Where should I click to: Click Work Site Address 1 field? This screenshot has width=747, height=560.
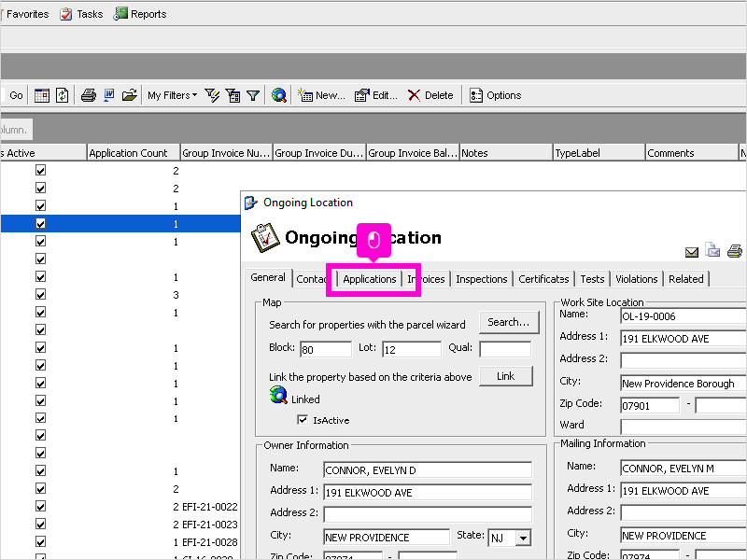pyautogui.click(x=684, y=339)
